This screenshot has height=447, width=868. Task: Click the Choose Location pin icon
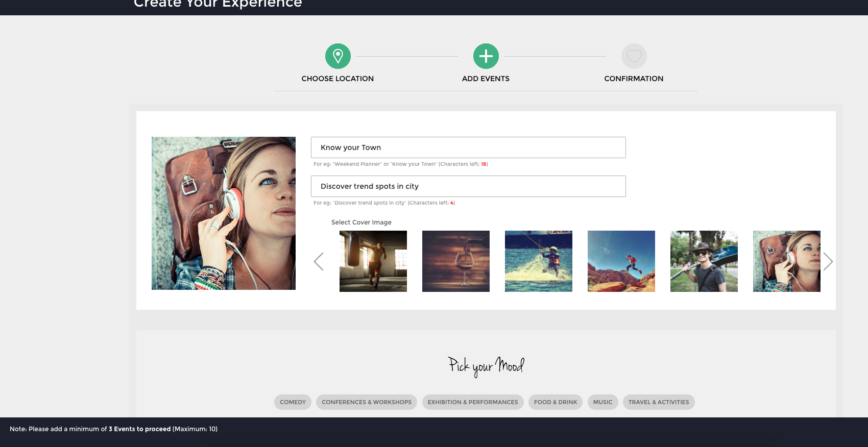point(338,56)
